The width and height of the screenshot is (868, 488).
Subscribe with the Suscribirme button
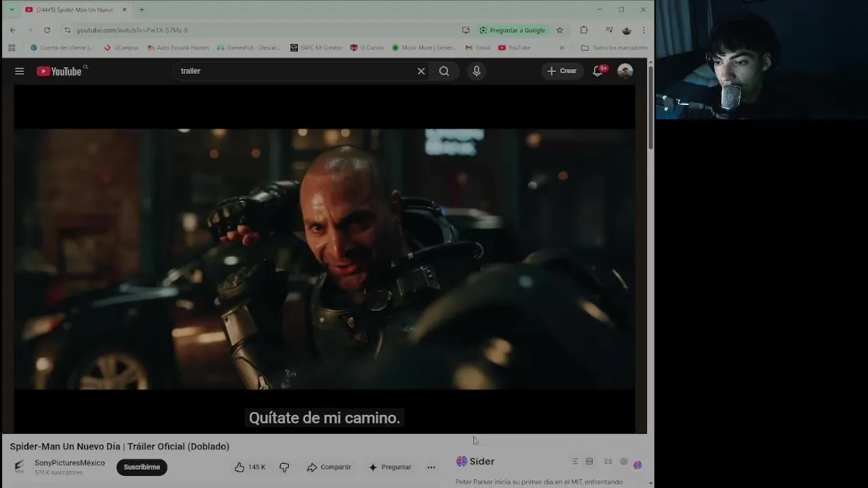tap(142, 467)
